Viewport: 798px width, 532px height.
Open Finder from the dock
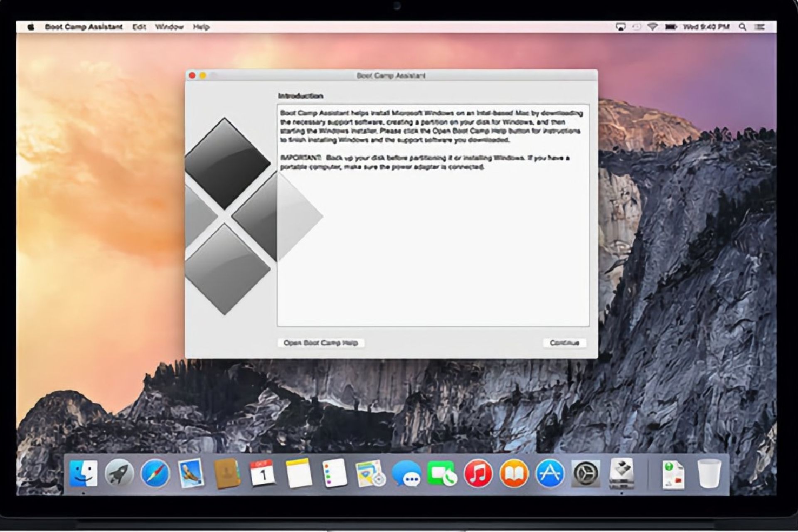coord(83,474)
